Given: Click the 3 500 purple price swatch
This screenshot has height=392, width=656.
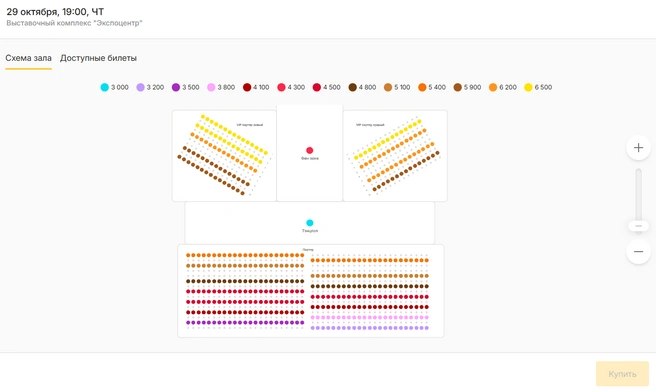Looking at the screenshot, I should (176, 87).
